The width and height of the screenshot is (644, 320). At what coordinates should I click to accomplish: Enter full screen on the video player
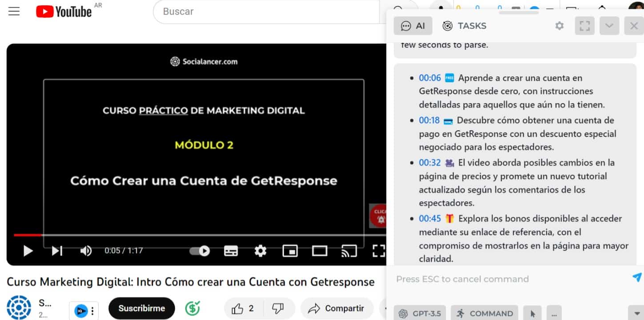[379, 251]
